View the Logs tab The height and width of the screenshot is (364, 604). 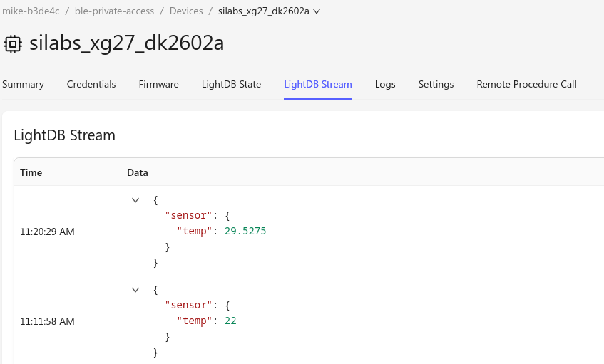click(x=385, y=84)
